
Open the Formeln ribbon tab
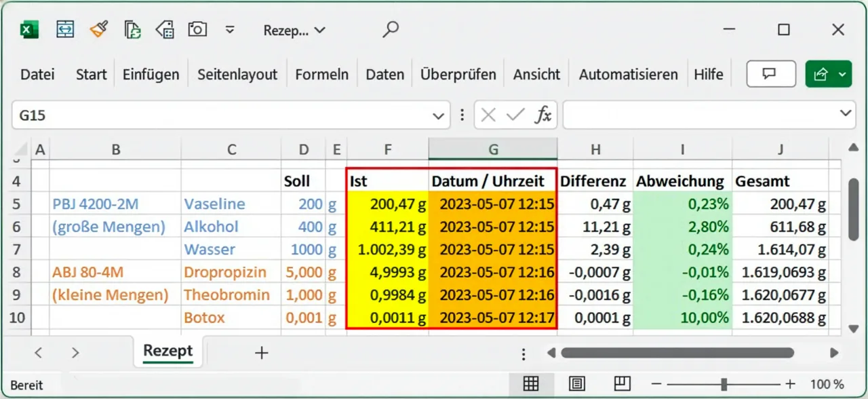[x=322, y=75]
